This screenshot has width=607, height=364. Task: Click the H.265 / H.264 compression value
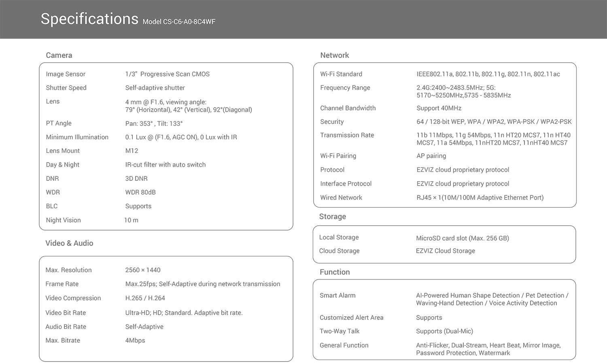point(145,298)
